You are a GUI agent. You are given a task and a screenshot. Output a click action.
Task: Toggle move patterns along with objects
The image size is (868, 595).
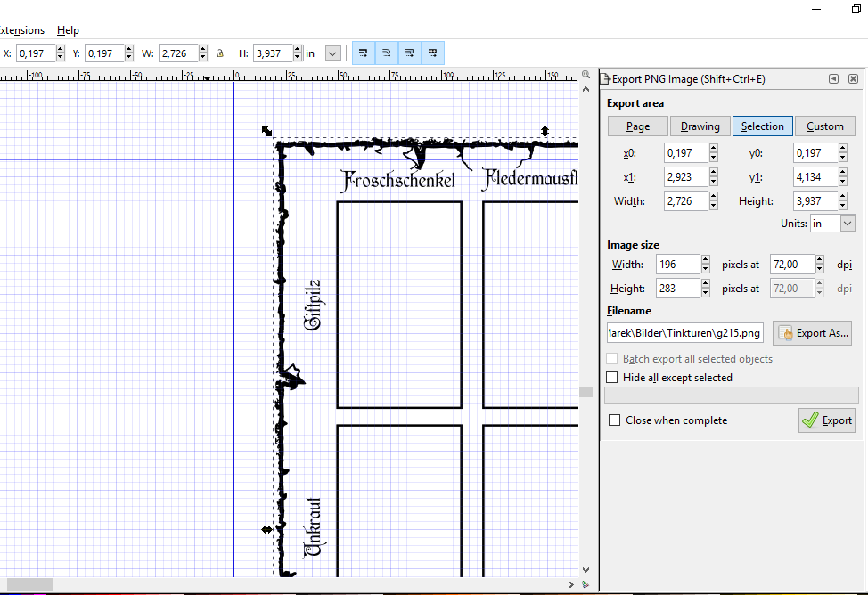(432, 53)
